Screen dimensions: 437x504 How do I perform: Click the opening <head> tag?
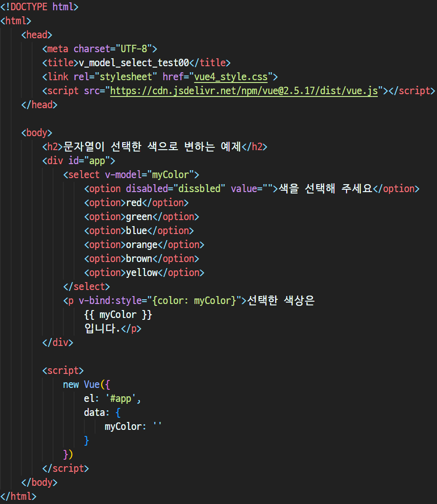coord(37,35)
